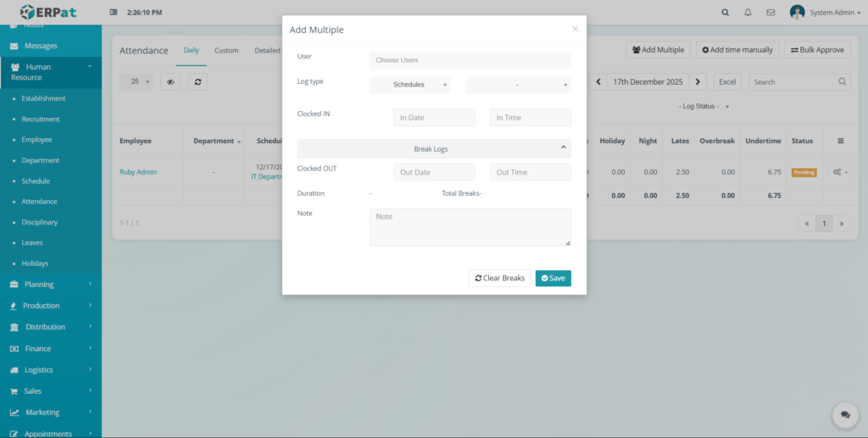Open the notifications bell icon
Viewport: 868px width, 438px height.
pyautogui.click(x=748, y=12)
